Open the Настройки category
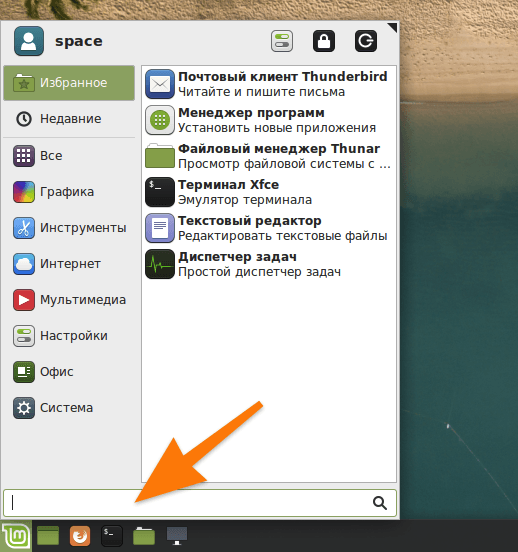This screenshot has width=518, height=552. (69, 335)
